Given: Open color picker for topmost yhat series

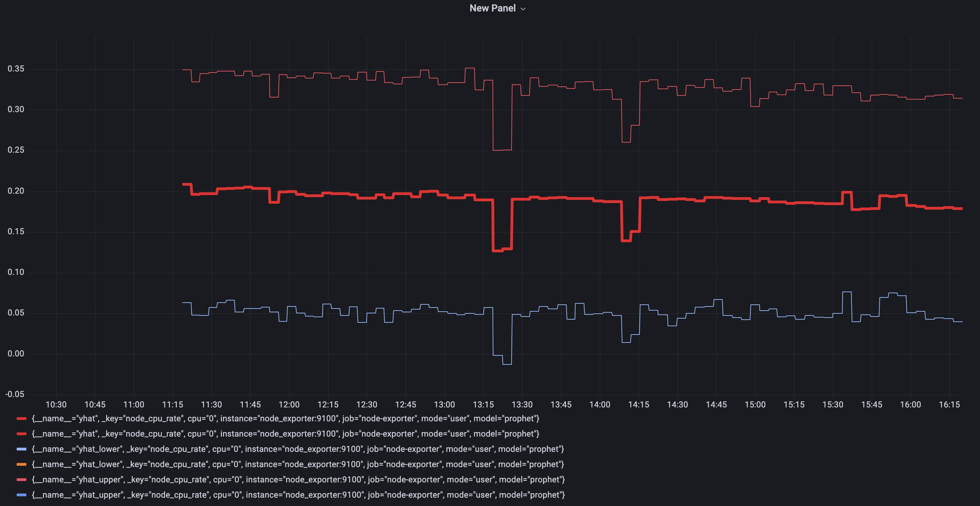Looking at the screenshot, I should (x=22, y=419).
